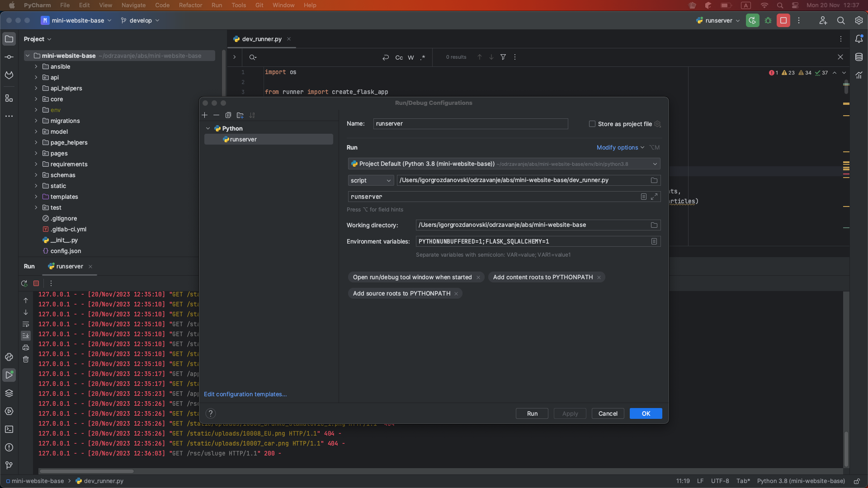Viewport: 868px width, 488px height.
Task: Open the script/module type dropdown
Action: tap(371, 180)
